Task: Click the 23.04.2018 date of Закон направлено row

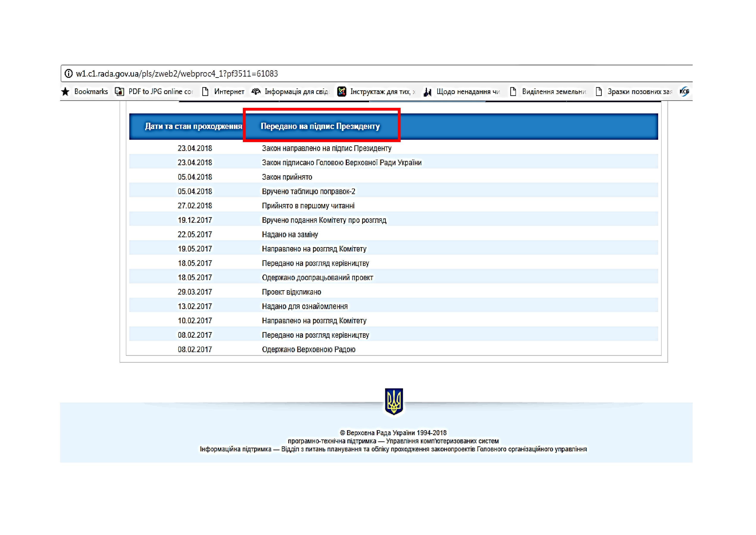Action: coord(195,148)
